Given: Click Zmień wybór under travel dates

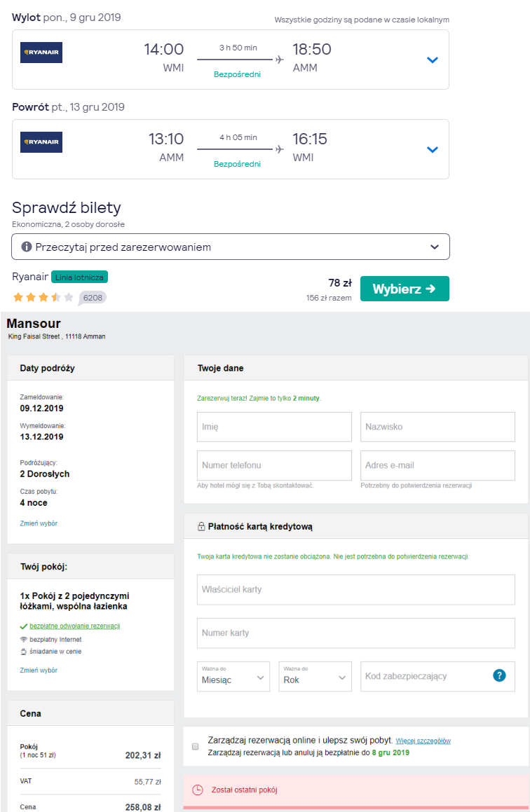Looking at the screenshot, I should point(39,523).
